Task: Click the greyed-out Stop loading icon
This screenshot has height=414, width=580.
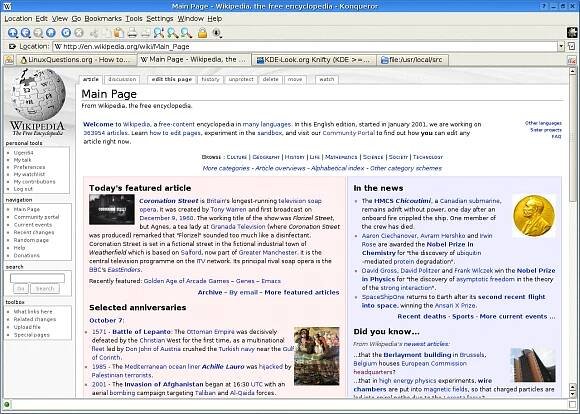Action: (x=79, y=33)
